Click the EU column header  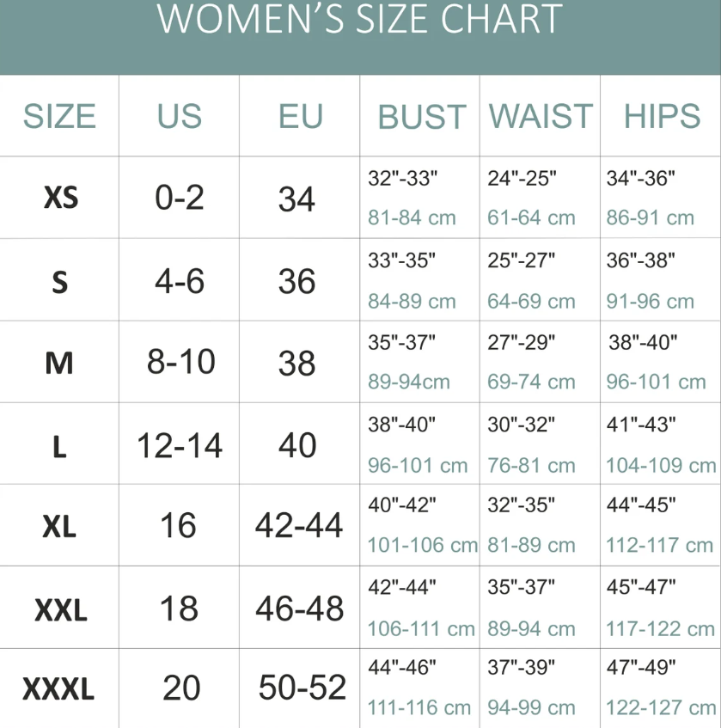coord(300,116)
